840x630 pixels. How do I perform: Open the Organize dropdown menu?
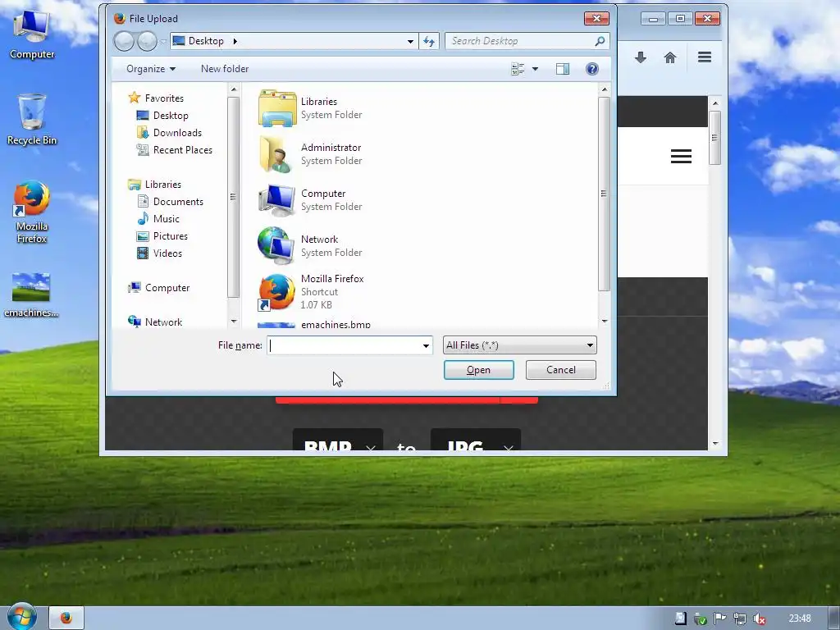click(x=151, y=69)
